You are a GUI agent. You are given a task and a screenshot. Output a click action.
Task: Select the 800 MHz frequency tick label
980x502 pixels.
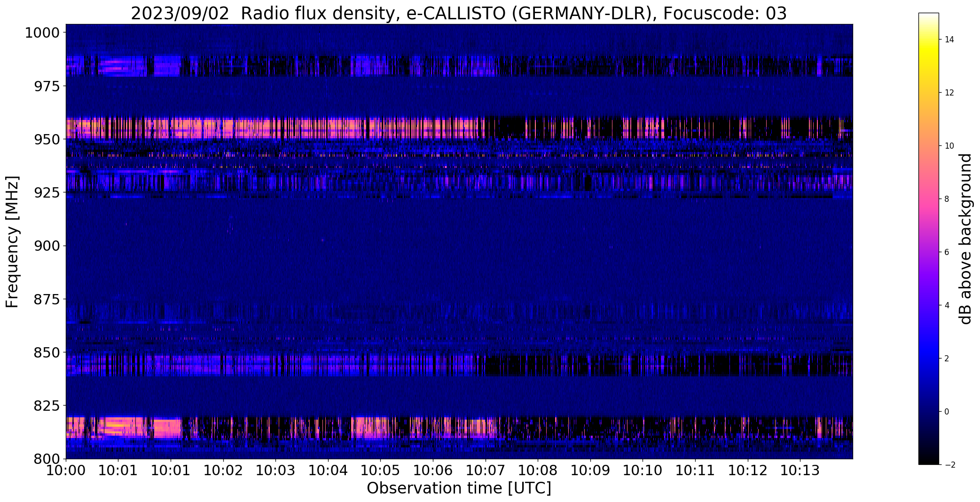tap(47, 459)
